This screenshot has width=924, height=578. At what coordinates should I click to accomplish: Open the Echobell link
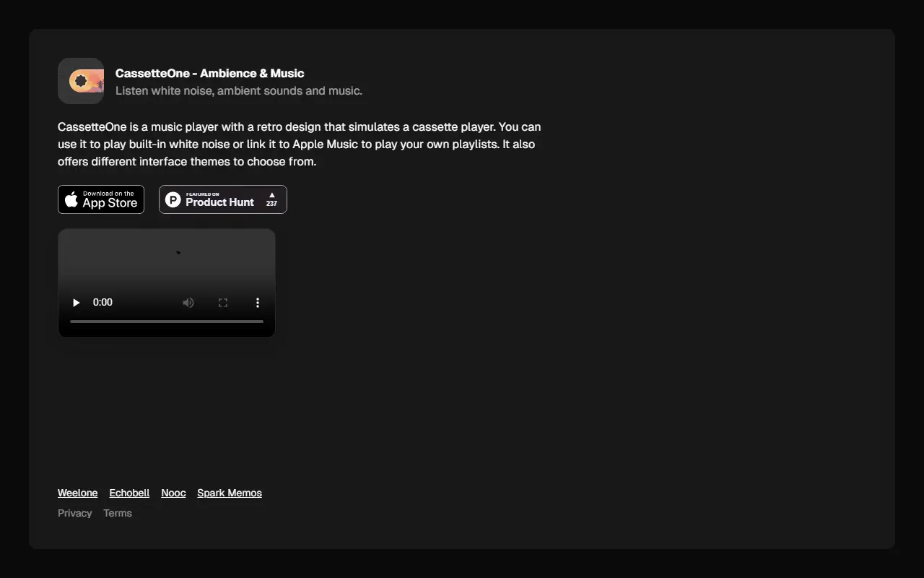tap(129, 493)
